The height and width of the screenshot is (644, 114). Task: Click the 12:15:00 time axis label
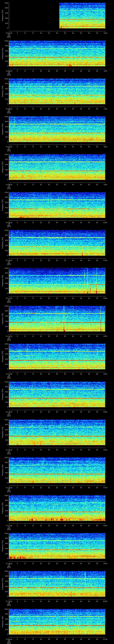(x=9, y=450)
